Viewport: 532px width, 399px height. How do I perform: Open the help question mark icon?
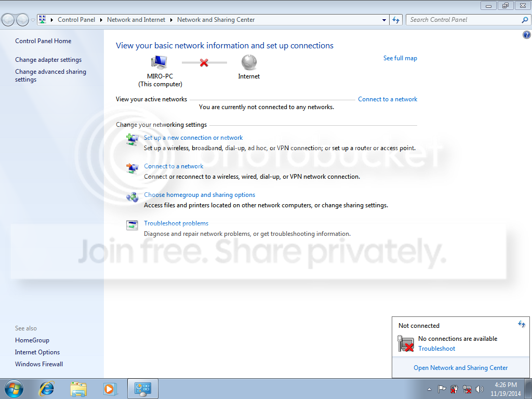pos(526,35)
